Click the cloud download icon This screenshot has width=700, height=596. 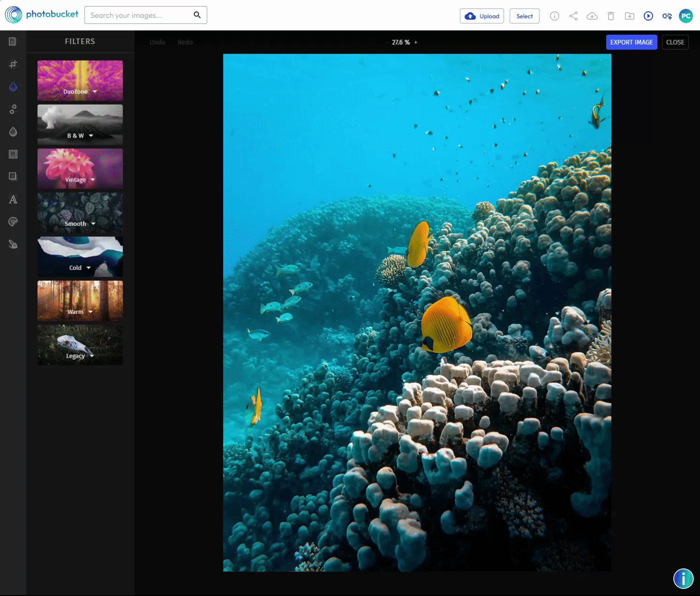592,16
